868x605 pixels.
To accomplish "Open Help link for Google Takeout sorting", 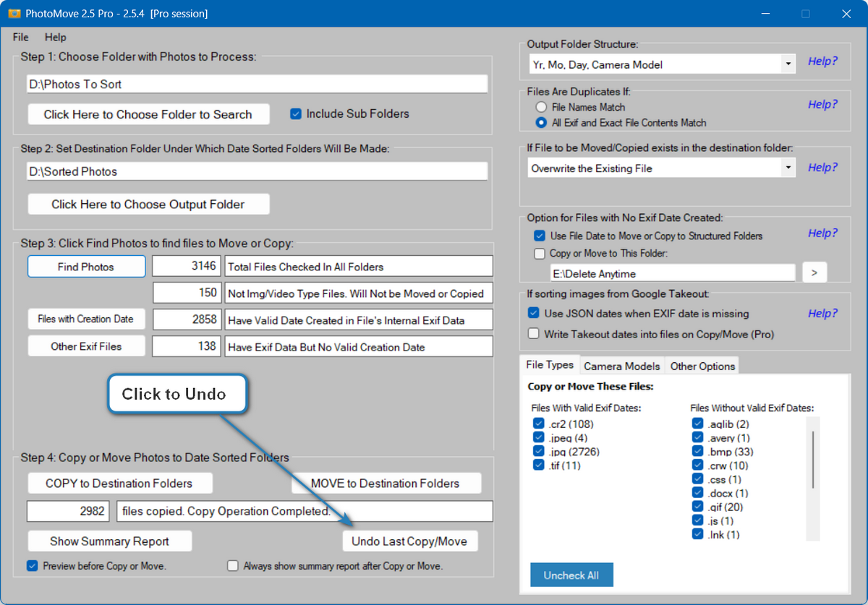I will (822, 314).
